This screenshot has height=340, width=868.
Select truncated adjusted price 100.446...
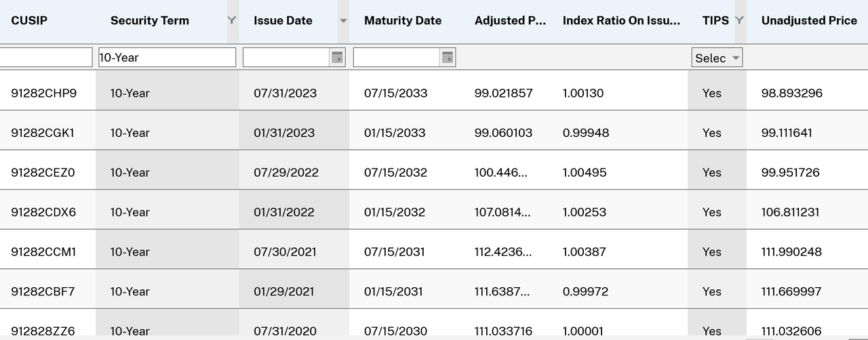pos(501,172)
